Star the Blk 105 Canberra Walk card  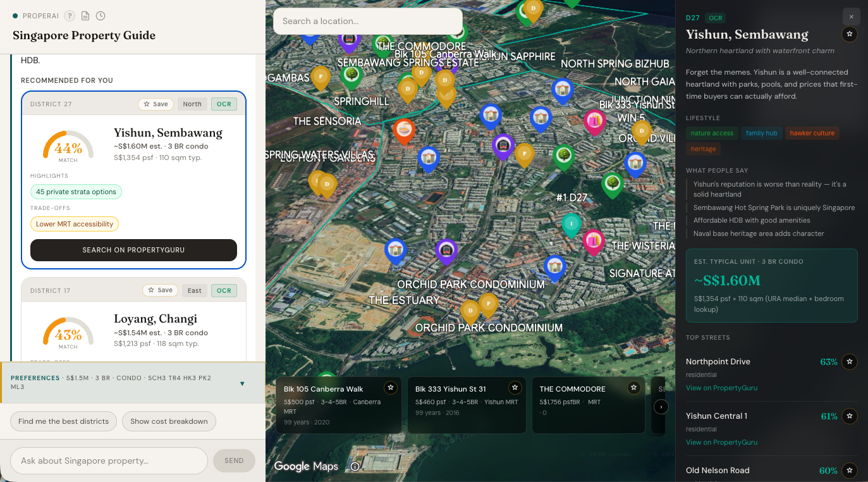pos(391,388)
